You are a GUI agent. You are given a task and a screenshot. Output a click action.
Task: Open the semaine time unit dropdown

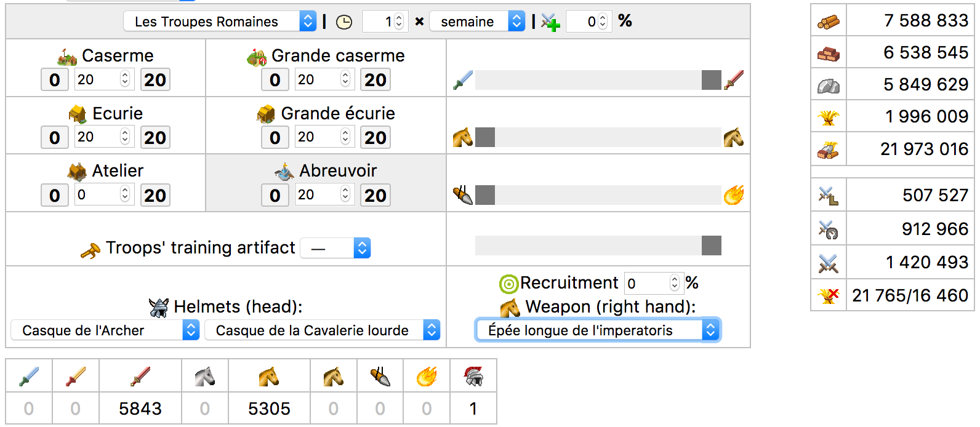click(x=476, y=22)
